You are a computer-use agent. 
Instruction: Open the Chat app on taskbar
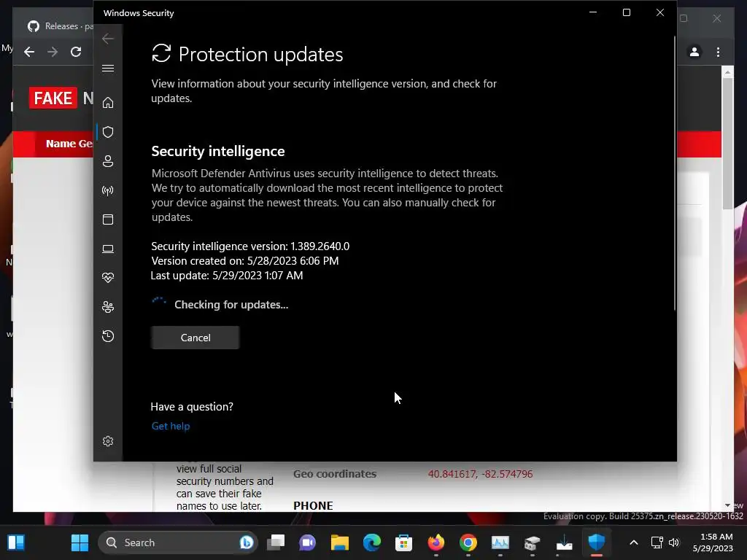(307, 542)
